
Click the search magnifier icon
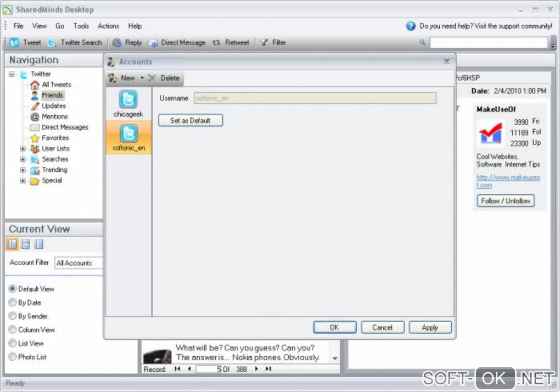(423, 42)
